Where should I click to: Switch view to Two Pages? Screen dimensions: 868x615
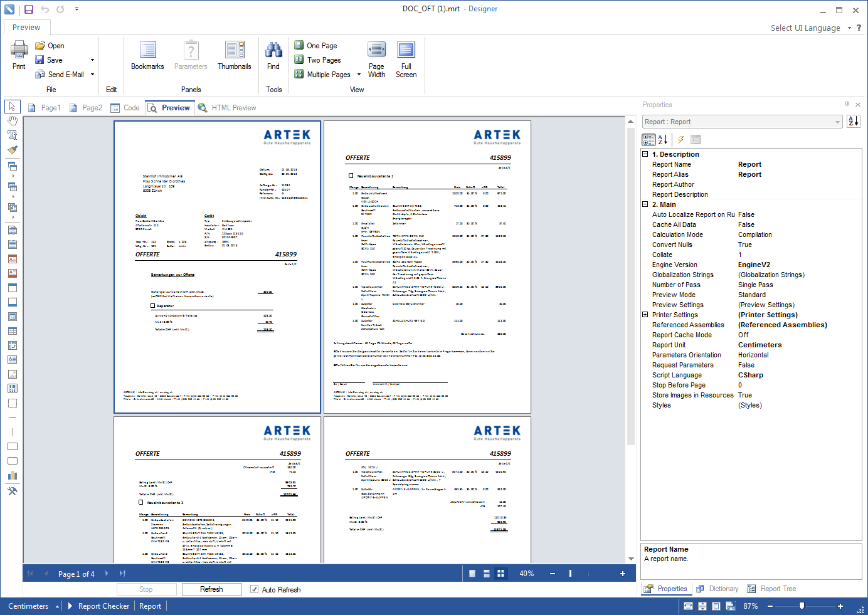pos(318,60)
